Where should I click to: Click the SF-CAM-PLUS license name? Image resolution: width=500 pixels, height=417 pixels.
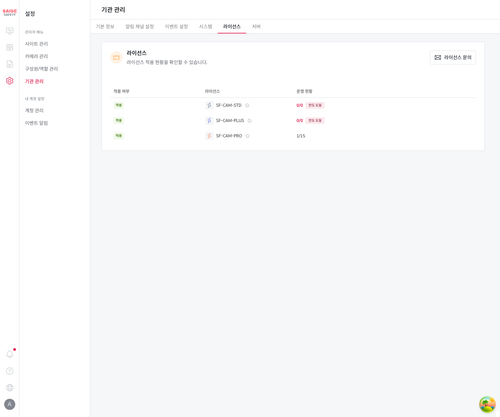click(230, 121)
